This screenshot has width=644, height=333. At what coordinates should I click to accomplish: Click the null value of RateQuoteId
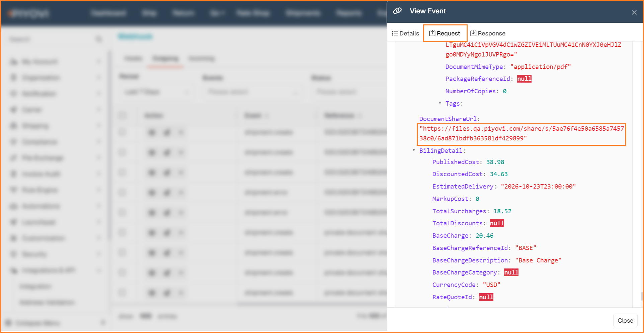(x=486, y=297)
